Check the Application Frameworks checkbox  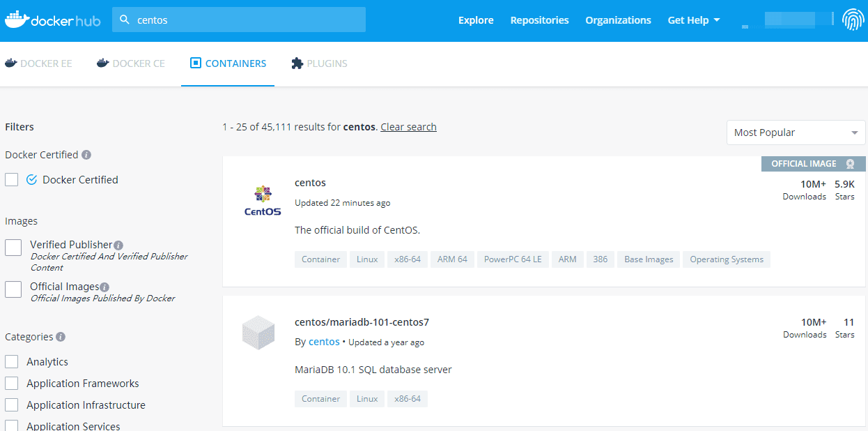click(x=11, y=384)
